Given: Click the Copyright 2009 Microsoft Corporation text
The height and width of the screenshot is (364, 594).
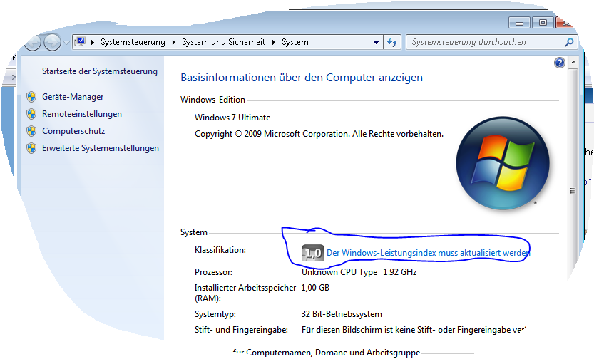Looking at the screenshot, I should click(x=319, y=134).
